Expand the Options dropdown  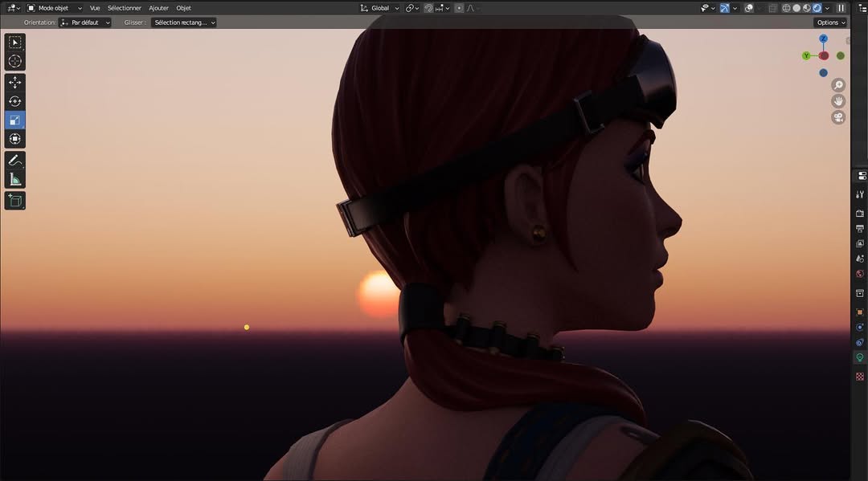coord(831,22)
